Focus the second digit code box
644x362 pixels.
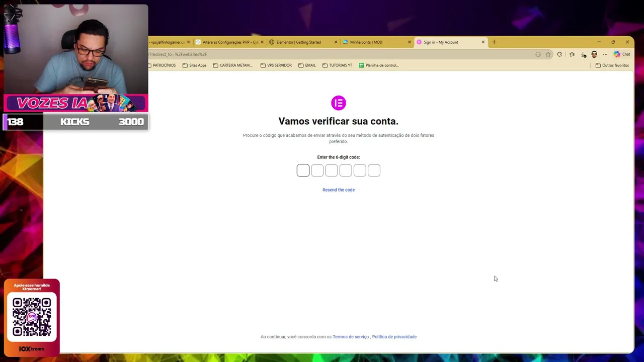point(317,170)
